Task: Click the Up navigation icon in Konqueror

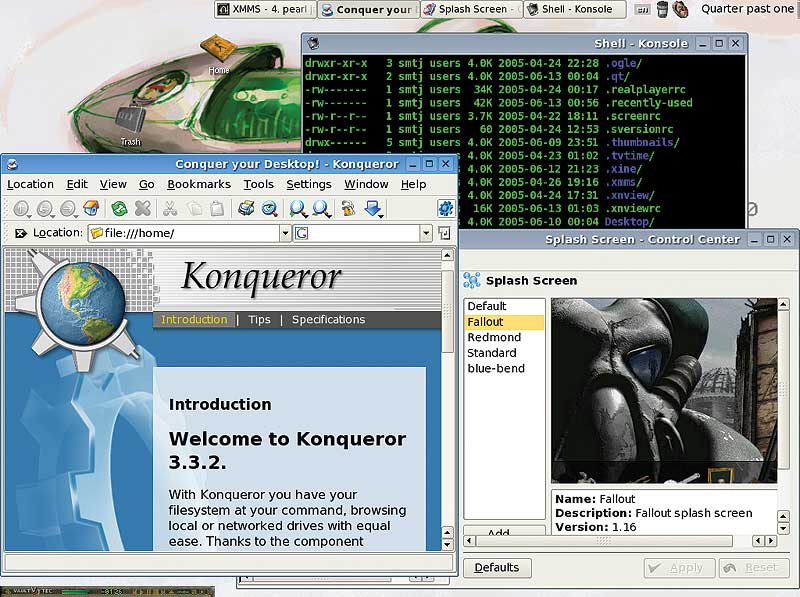Action: coord(21,208)
